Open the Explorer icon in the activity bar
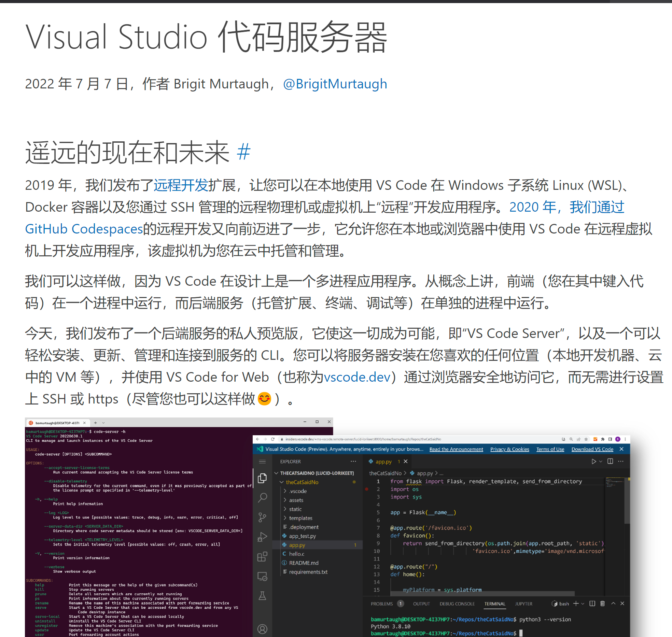This screenshot has height=637, width=672. 263,478
